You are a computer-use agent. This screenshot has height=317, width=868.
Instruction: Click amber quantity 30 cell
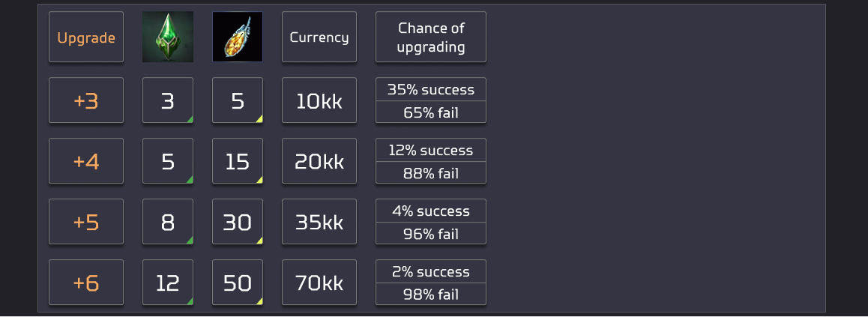pos(238,222)
